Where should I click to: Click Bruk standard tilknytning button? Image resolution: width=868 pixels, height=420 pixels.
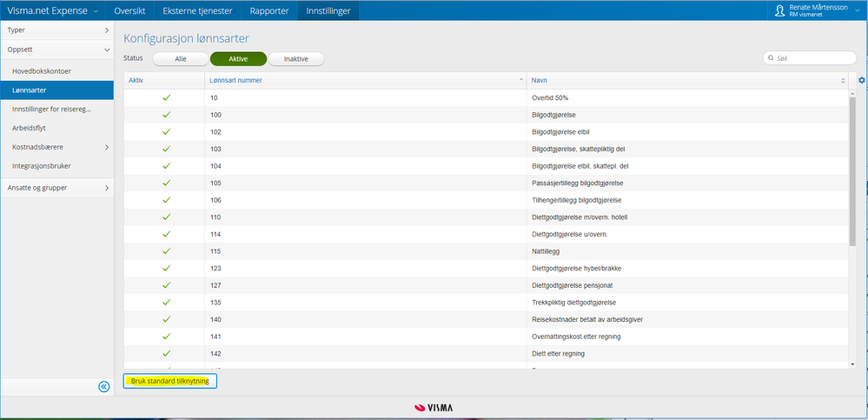[170, 381]
